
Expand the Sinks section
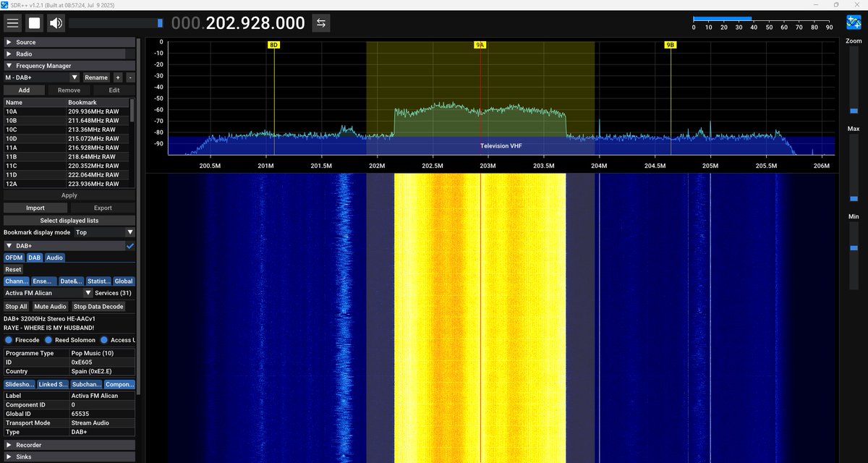tap(69, 456)
